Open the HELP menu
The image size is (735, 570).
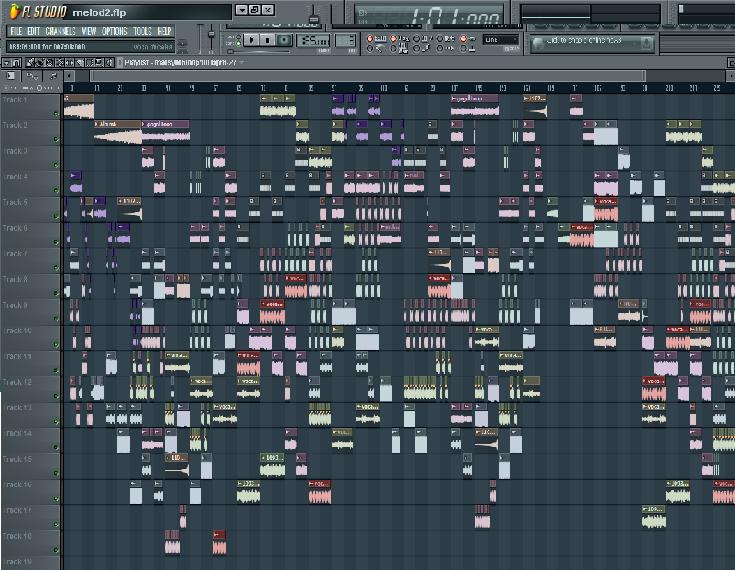coord(165,31)
